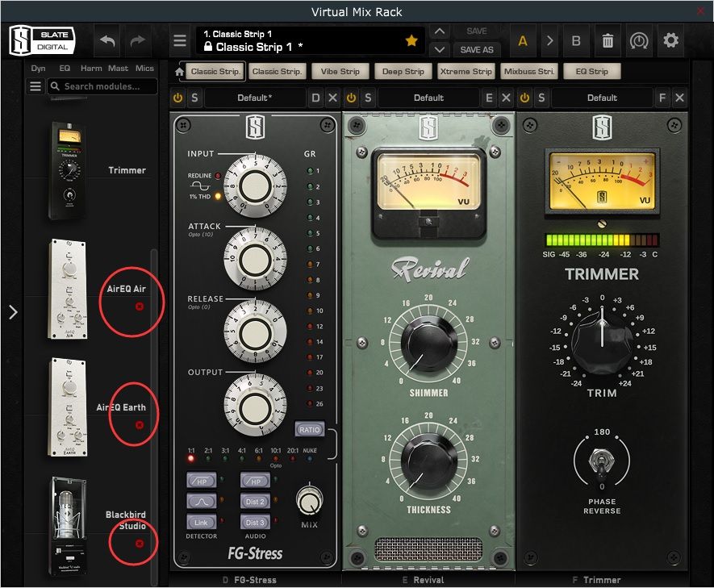Select the EQ module category

[x=65, y=69]
